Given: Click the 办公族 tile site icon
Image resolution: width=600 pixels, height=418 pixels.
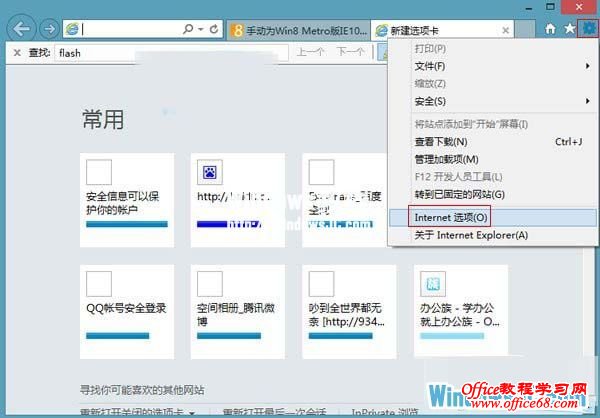Looking at the screenshot, I should point(433,284).
